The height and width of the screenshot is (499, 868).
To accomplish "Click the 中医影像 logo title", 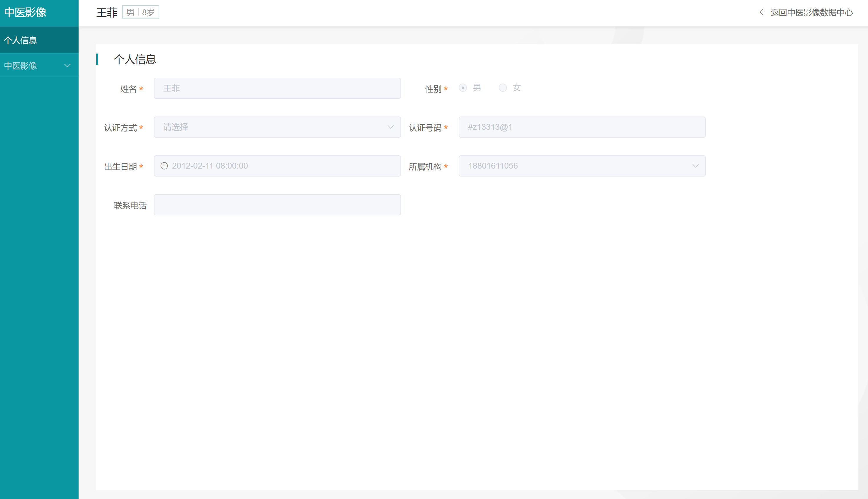I will pyautogui.click(x=25, y=12).
